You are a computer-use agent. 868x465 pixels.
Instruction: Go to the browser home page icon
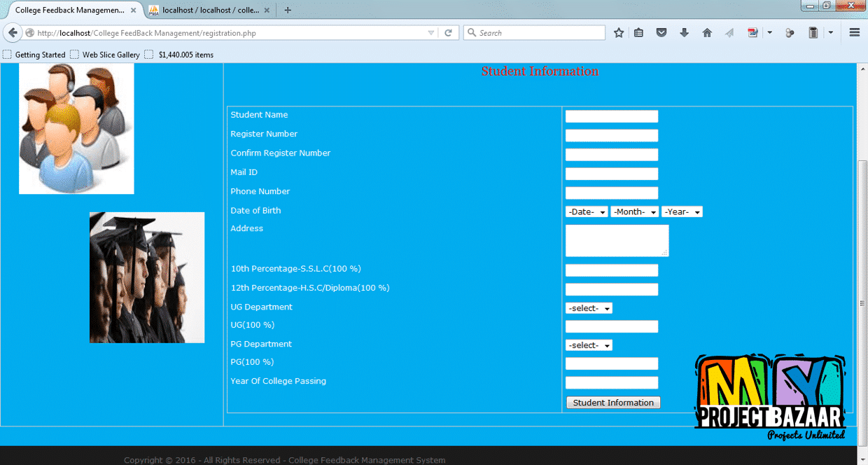coord(707,33)
